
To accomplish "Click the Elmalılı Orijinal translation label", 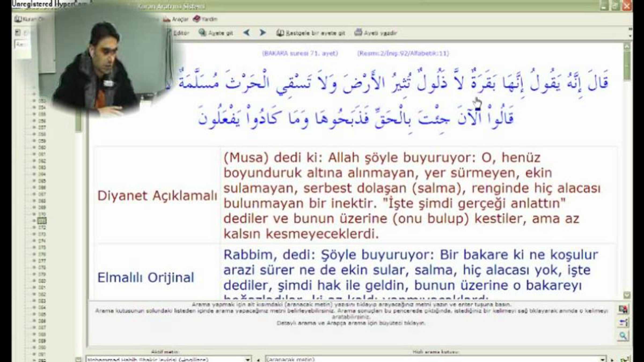I will click(x=145, y=278).
